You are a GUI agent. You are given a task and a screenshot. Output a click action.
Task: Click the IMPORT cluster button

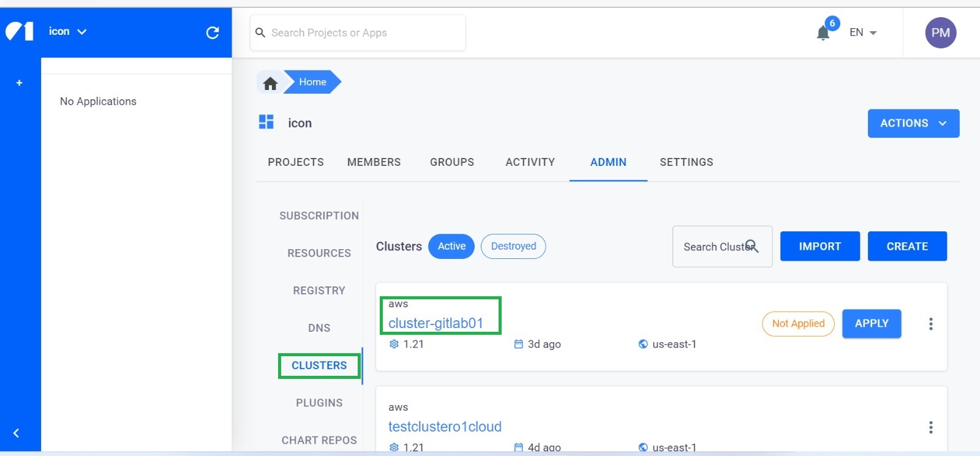(x=820, y=246)
